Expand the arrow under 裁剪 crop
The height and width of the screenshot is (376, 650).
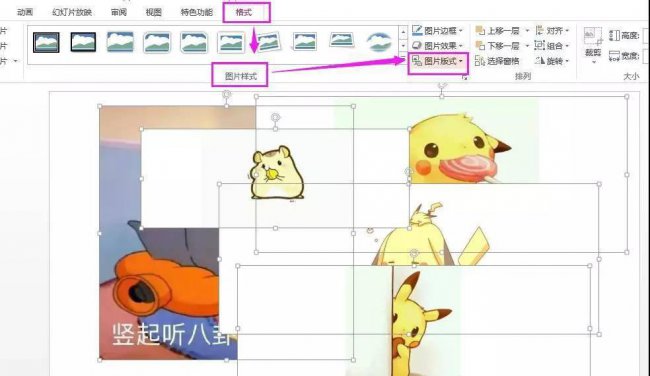593,63
